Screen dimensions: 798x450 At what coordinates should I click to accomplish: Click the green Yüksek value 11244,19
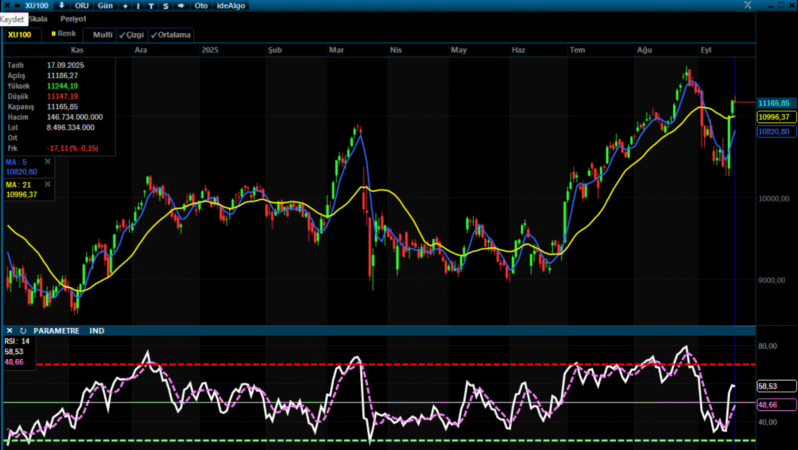coord(63,86)
